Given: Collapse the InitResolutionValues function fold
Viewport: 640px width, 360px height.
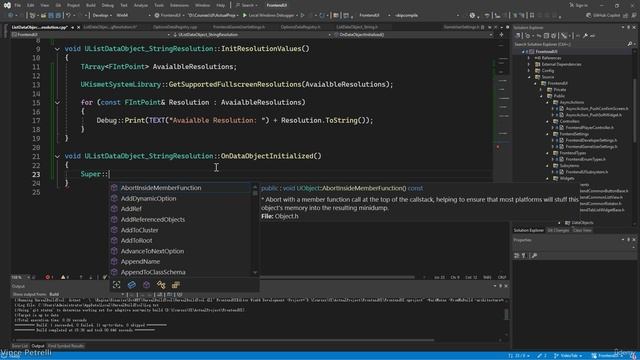Looking at the screenshot, I should pyautogui.click(x=57, y=49).
